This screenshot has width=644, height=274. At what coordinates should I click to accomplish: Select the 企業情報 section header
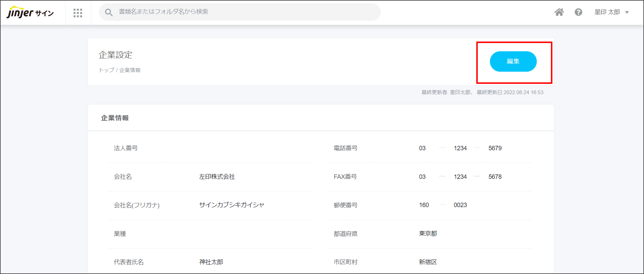pyautogui.click(x=115, y=118)
